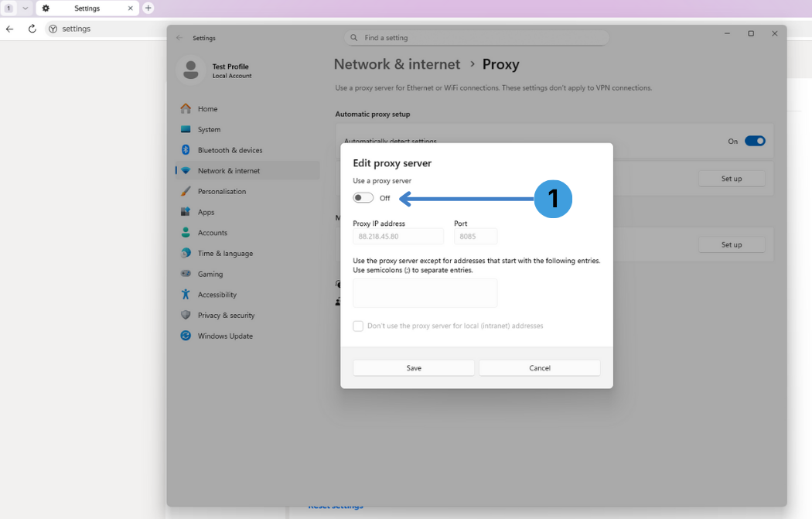
Task: Toggle Automatically detect settings switch
Action: [755, 141]
